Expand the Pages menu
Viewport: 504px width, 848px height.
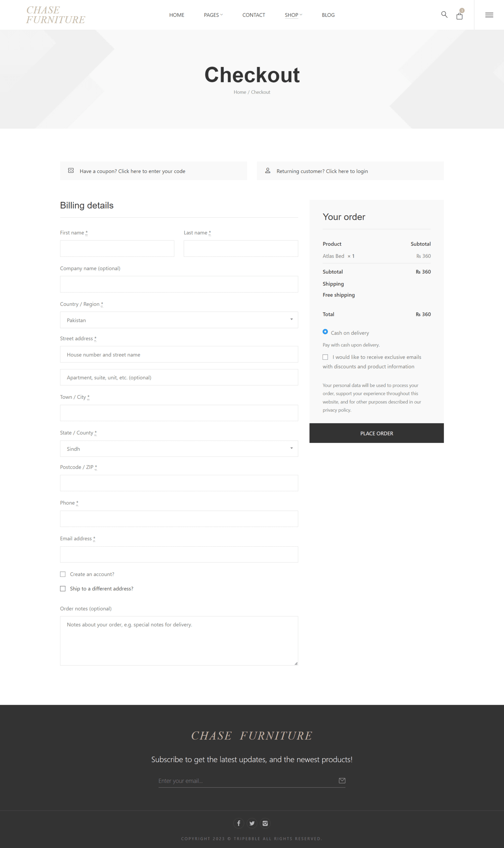click(213, 15)
